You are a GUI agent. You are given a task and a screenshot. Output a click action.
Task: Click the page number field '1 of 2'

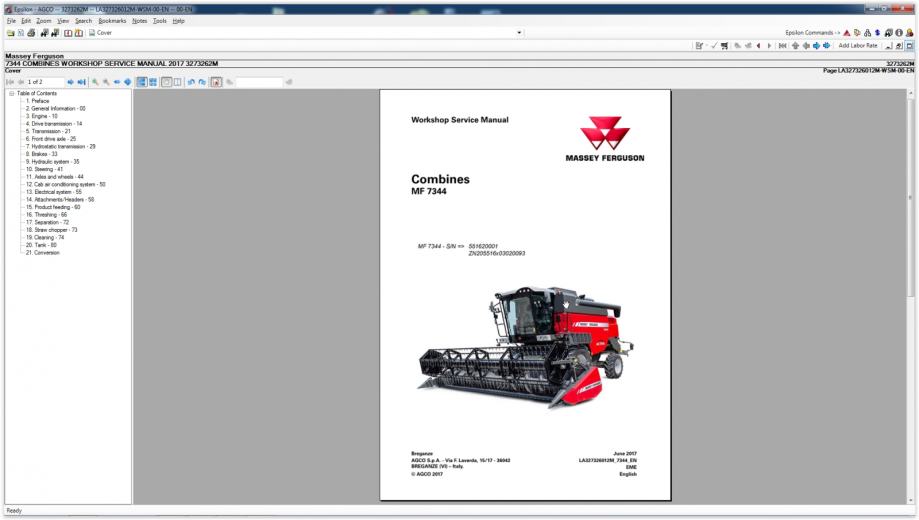(x=45, y=82)
